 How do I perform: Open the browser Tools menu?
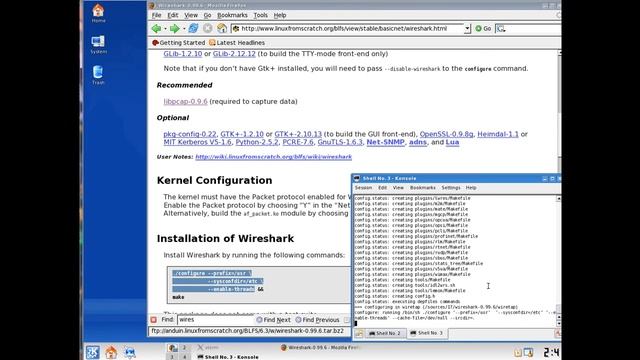(260, 15)
